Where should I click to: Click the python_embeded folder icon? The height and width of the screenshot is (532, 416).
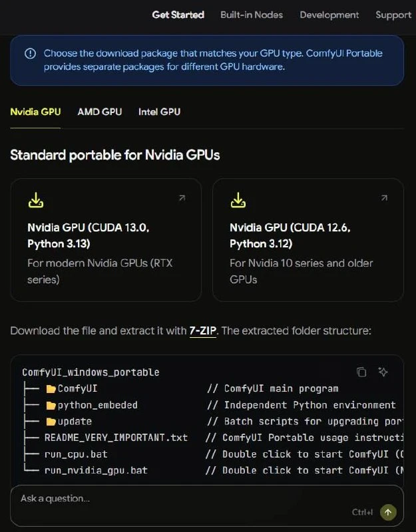[51, 405]
